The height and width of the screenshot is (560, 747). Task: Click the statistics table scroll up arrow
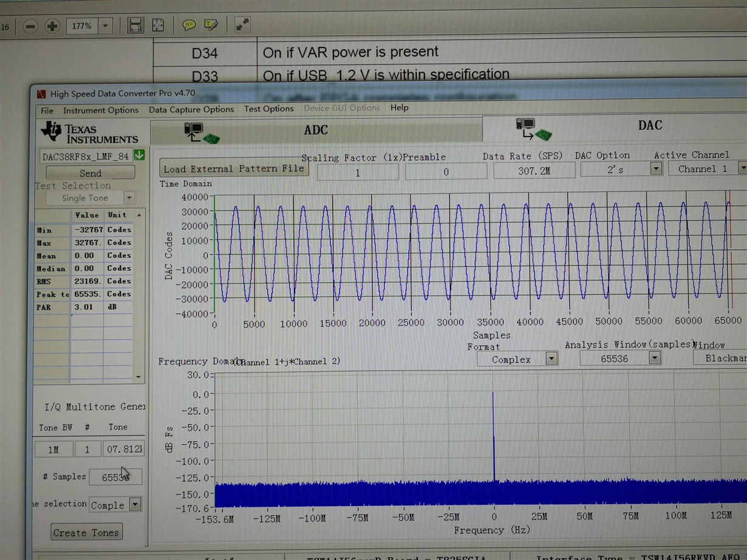tap(139, 215)
